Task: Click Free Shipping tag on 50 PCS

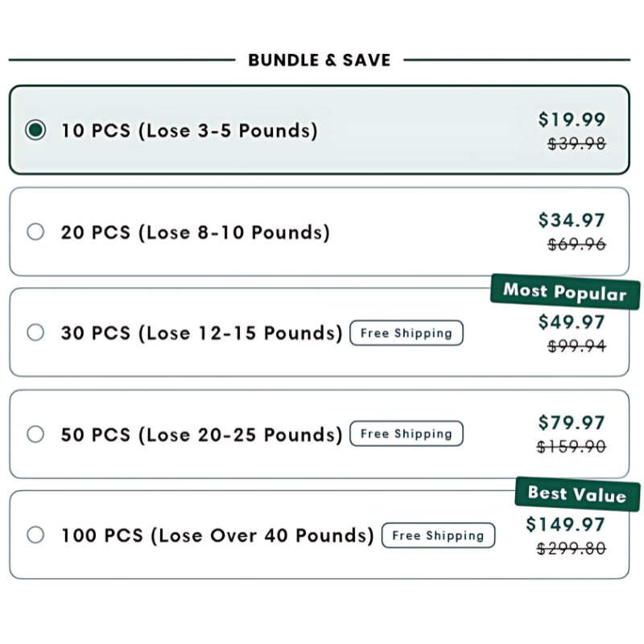Action: pos(407,433)
